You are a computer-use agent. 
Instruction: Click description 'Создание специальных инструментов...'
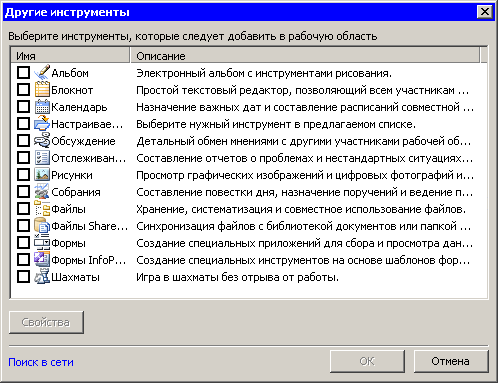tap(303, 260)
